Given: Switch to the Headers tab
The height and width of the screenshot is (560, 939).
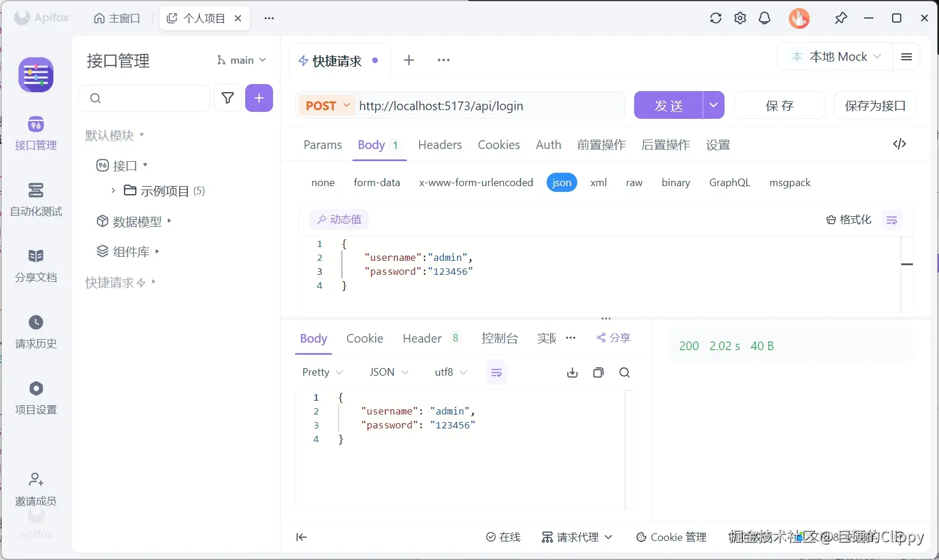Looking at the screenshot, I should pos(439,145).
